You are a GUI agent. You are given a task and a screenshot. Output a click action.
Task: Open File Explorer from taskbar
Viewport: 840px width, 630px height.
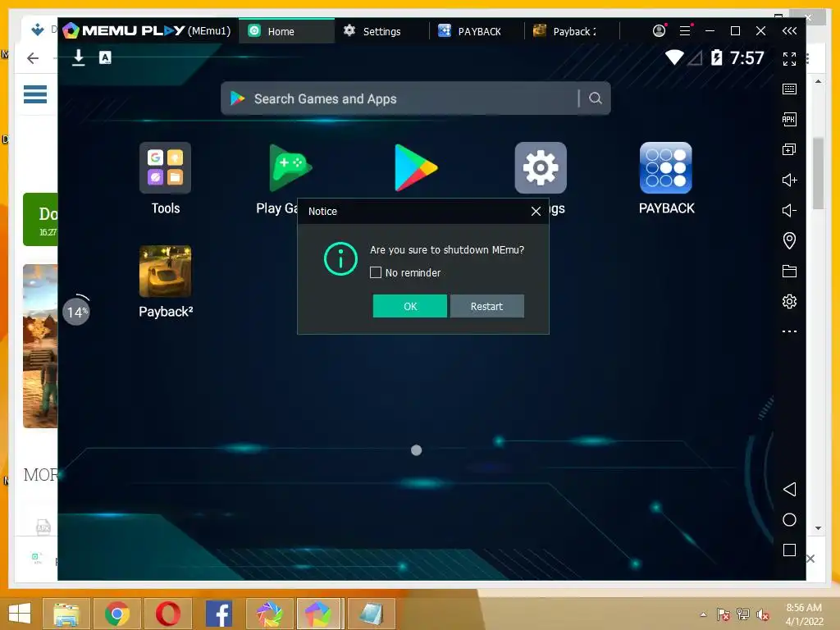(x=66, y=614)
